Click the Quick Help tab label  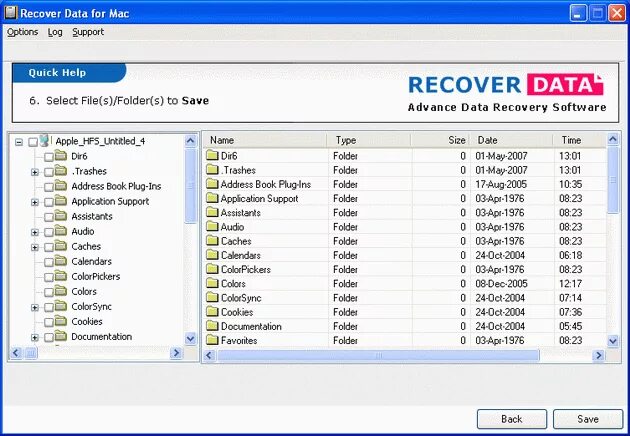57,73
